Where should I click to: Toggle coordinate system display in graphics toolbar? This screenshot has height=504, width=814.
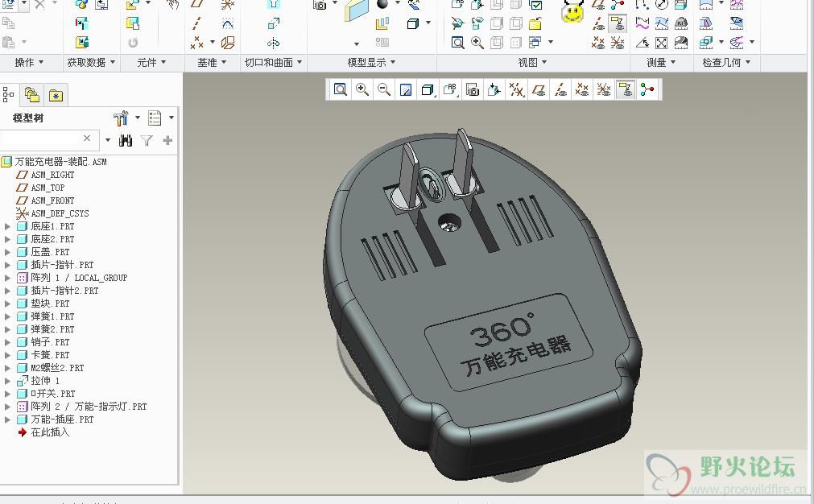point(604,89)
